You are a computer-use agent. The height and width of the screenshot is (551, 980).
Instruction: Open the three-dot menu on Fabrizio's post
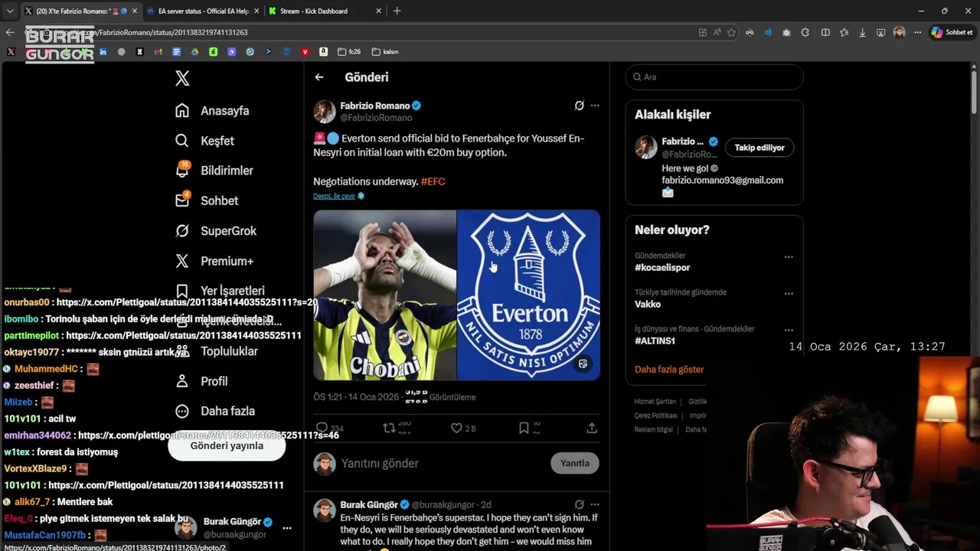tap(595, 106)
